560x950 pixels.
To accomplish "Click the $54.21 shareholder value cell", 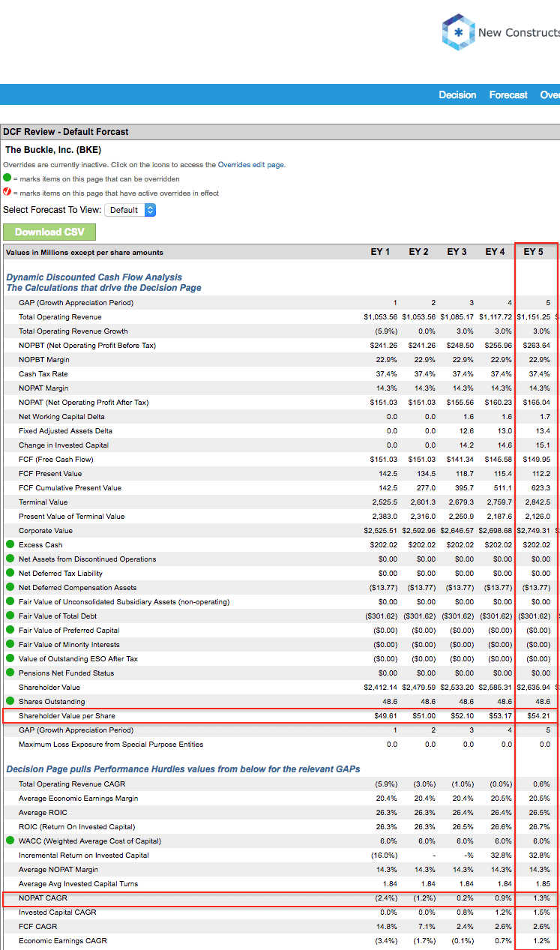I will [x=538, y=716].
